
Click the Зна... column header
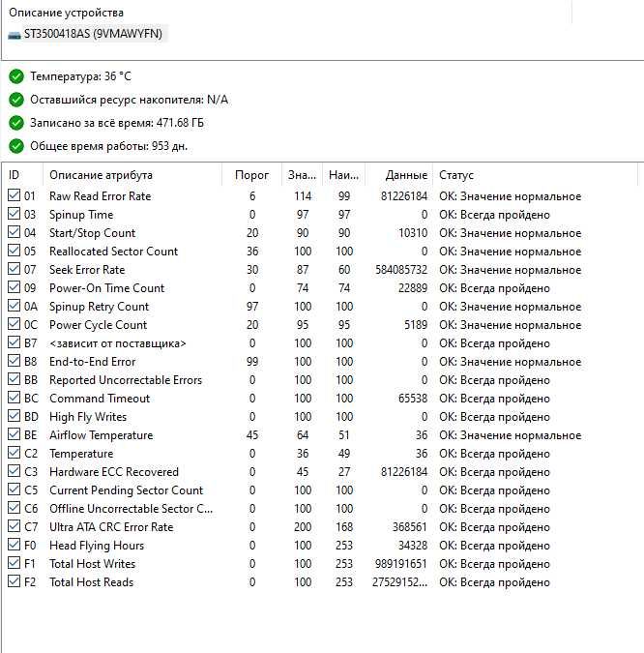[303, 175]
